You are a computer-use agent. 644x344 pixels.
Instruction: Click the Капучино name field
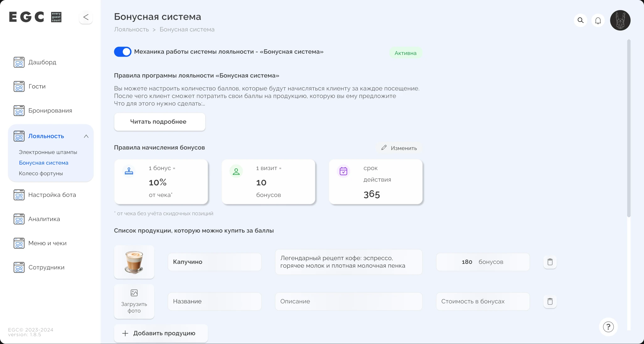coord(215,262)
